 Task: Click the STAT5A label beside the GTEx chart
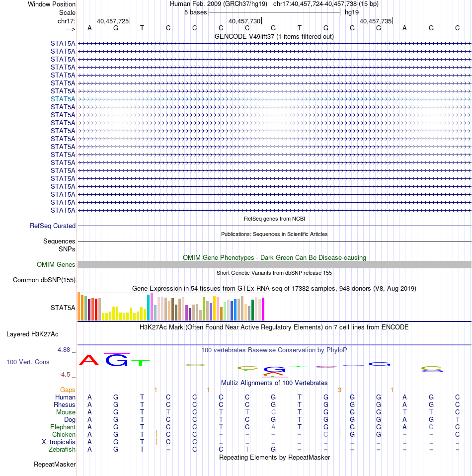[x=63, y=308]
